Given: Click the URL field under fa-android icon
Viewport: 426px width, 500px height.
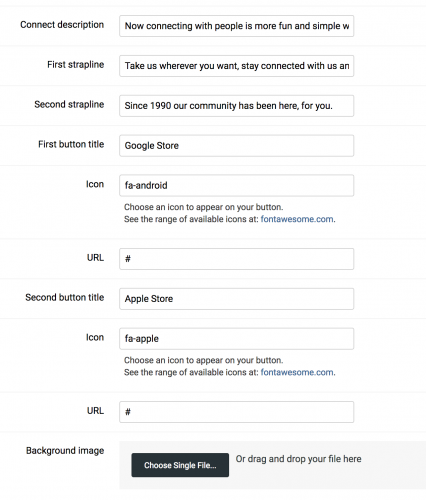Looking at the screenshot, I should [x=236, y=259].
